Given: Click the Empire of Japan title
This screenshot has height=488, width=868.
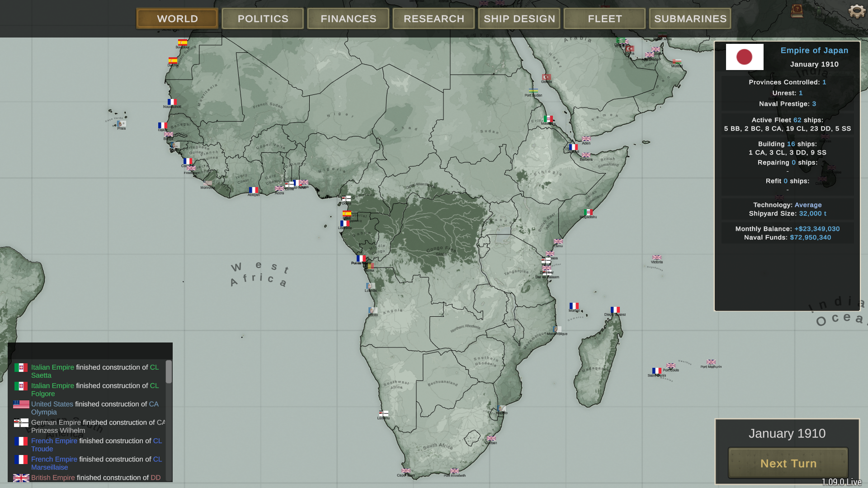Looking at the screenshot, I should [x=814, y=51].
